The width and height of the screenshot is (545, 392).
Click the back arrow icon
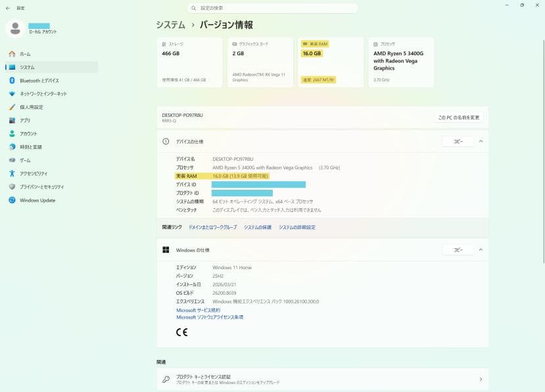pos(8,8)
